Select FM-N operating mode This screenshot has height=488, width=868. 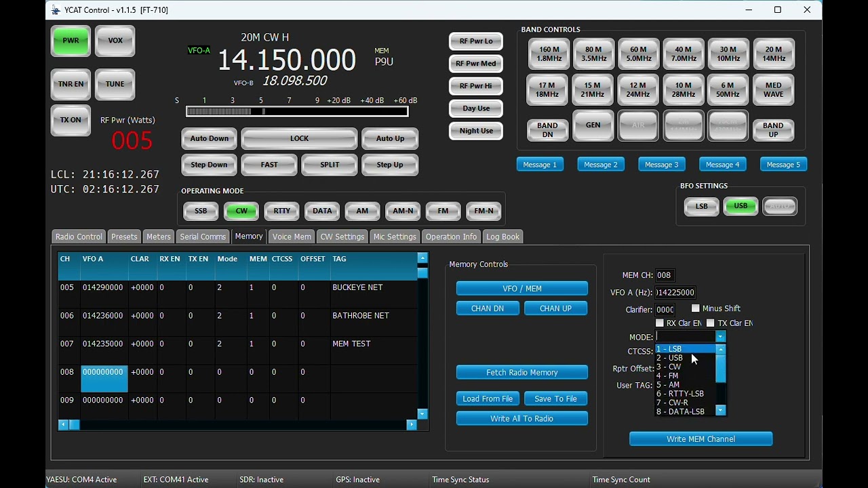(484, 211)
